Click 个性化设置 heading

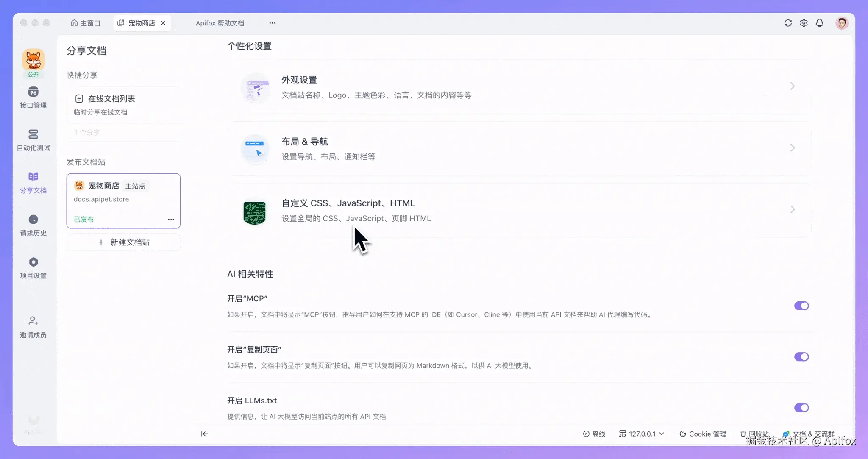pyautogui.click(x=249, y=46)
